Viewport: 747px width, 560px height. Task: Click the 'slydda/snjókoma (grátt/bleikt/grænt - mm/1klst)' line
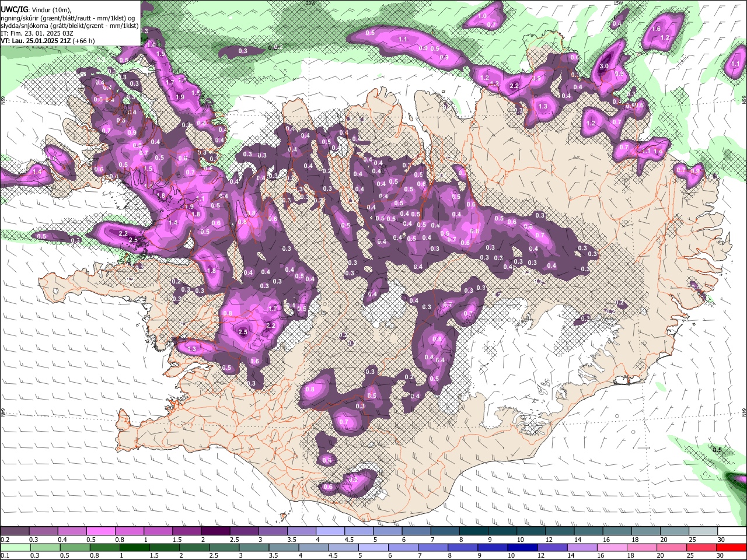pos(69,26)
